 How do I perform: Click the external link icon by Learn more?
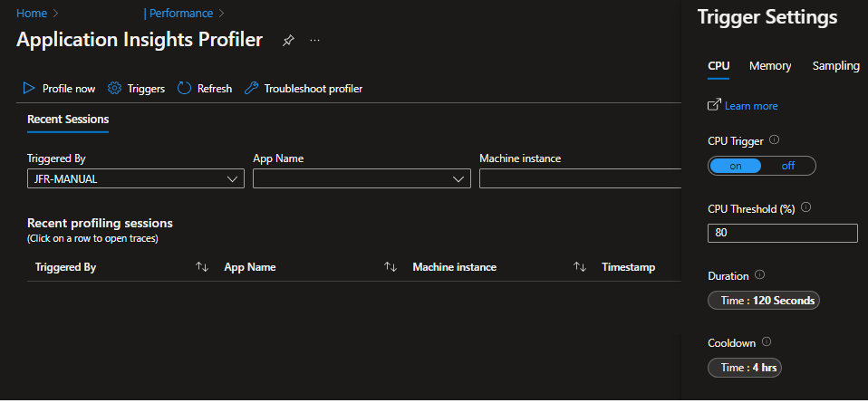point(715,105)
